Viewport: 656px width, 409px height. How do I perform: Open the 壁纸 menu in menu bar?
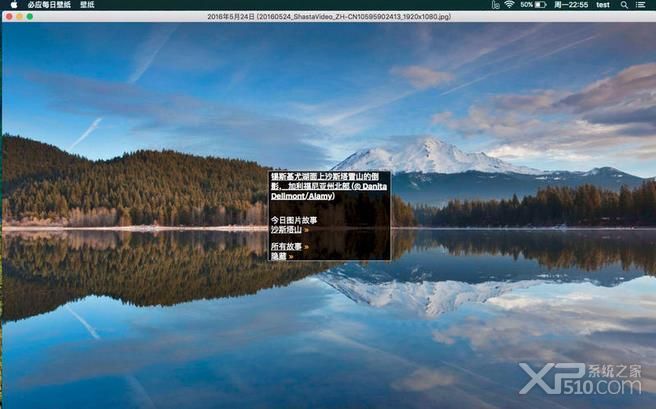[87, 5]
